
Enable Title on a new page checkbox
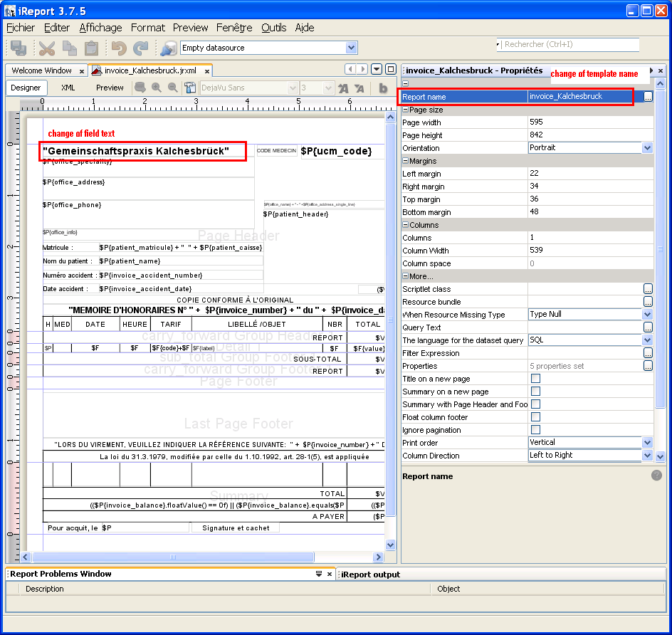point(535,379)
